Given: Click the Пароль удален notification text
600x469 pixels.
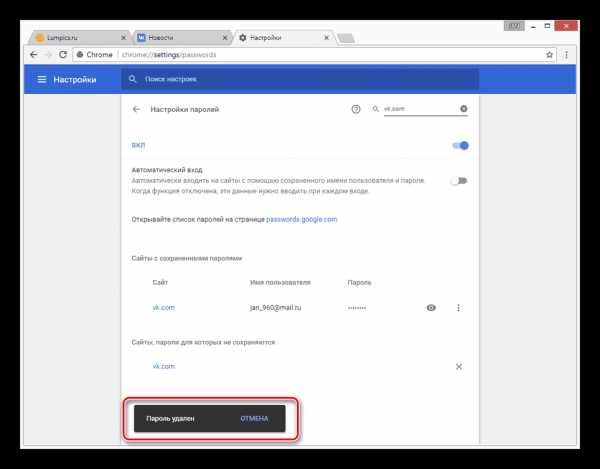Looking at the screenshot, I should pyautogui.click(x=170, y=419).
